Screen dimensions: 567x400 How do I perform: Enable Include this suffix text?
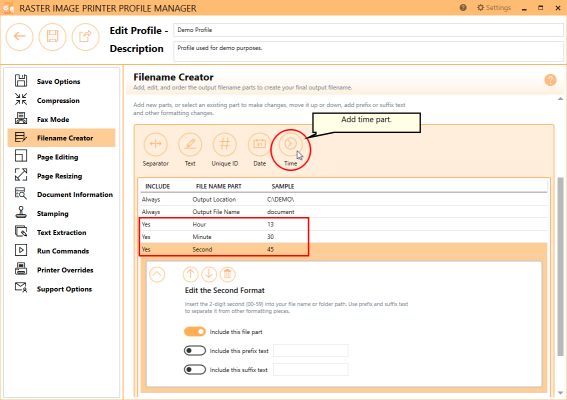click(x=195, y=370)
